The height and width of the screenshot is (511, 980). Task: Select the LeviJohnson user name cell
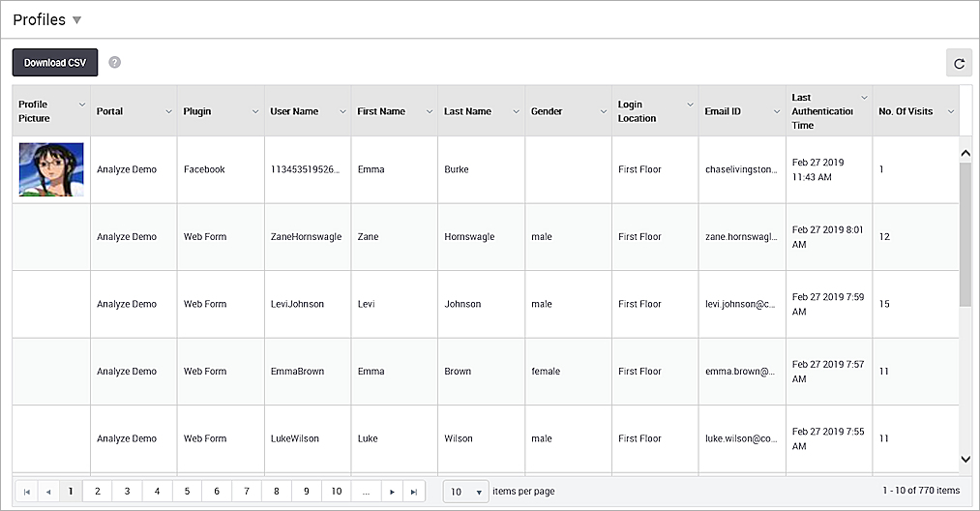308,304
